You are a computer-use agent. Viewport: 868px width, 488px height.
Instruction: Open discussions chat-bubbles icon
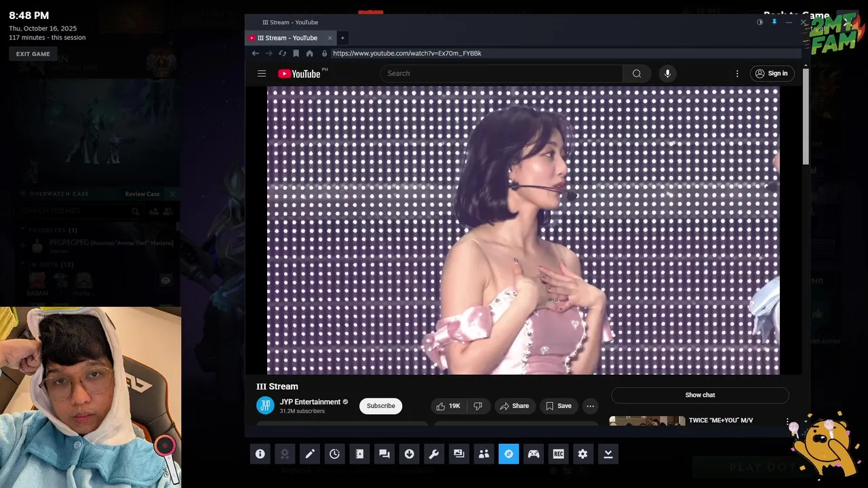click(384, 454)
